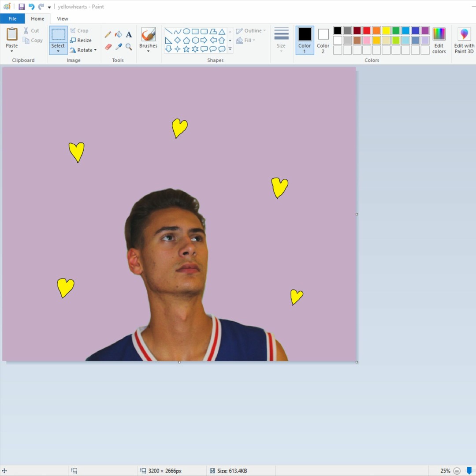
Task: Pick the Fill with color bucket tool
Action: coord(118,34)
